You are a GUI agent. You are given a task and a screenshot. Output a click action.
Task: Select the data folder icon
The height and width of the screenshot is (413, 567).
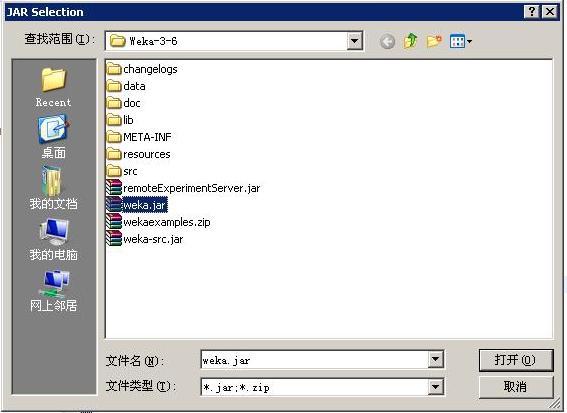(x=114, y=86)
